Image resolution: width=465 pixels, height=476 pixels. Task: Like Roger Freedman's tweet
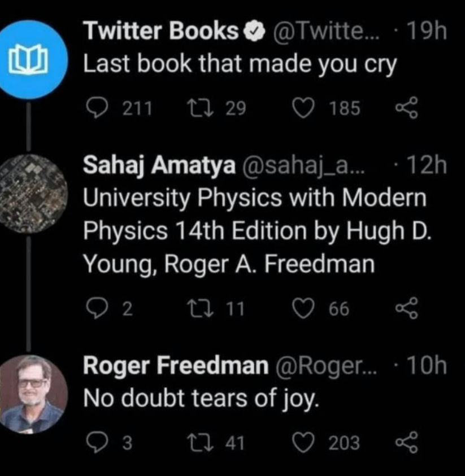(x=303, y=443)
